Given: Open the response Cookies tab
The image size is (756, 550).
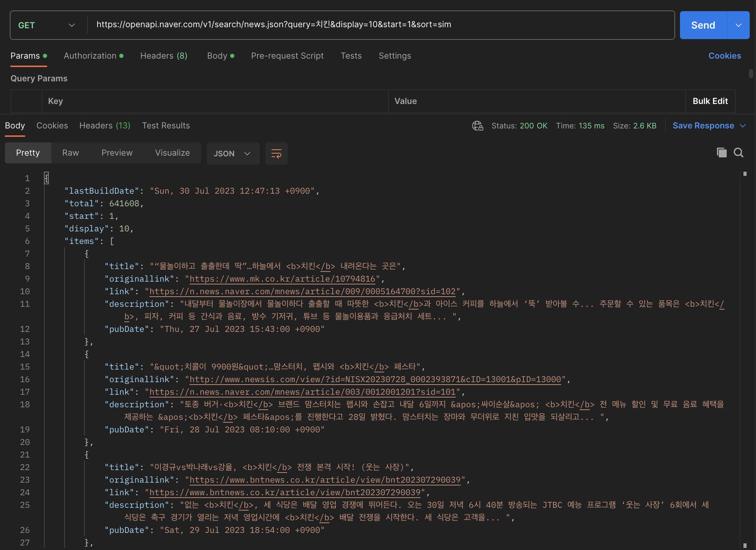Looking at the screenshot, I should click(x=52, y=126).
